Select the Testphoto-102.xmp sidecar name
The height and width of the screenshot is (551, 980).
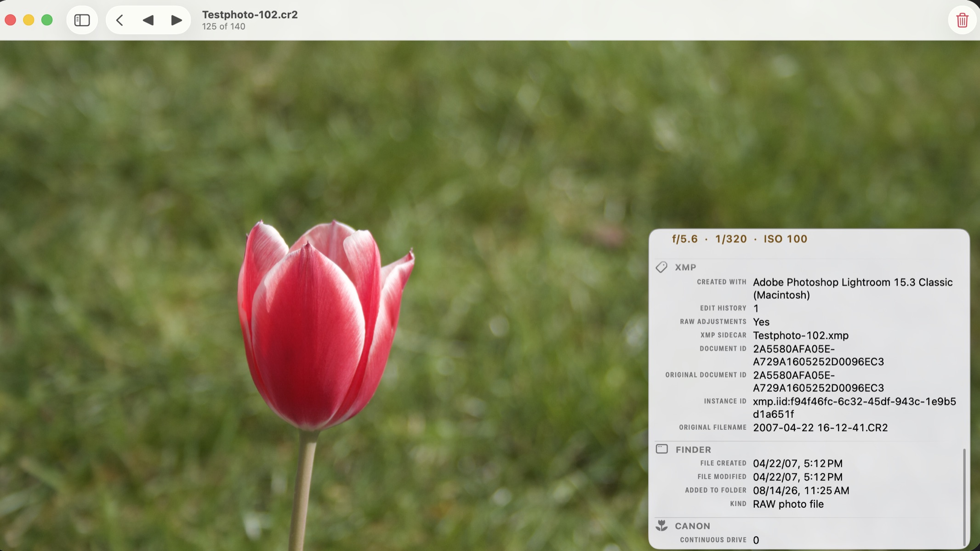pyautogui.click(x=801, y=335)
